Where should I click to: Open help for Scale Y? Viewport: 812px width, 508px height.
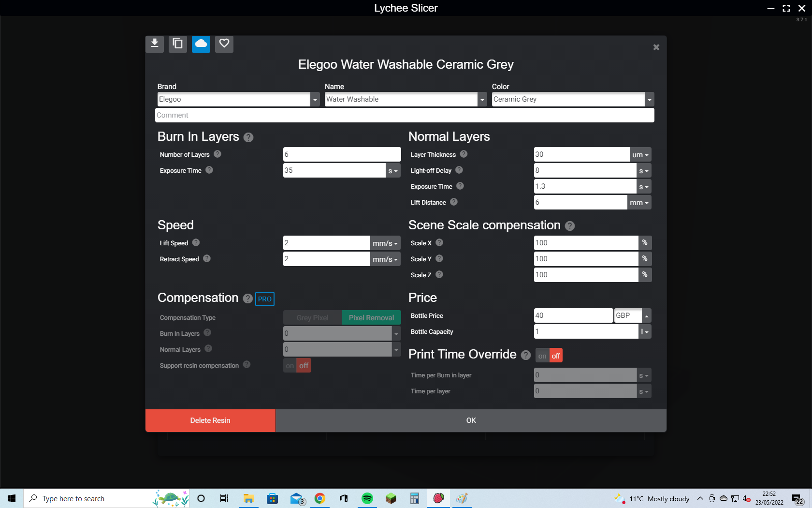click(439, 258)
